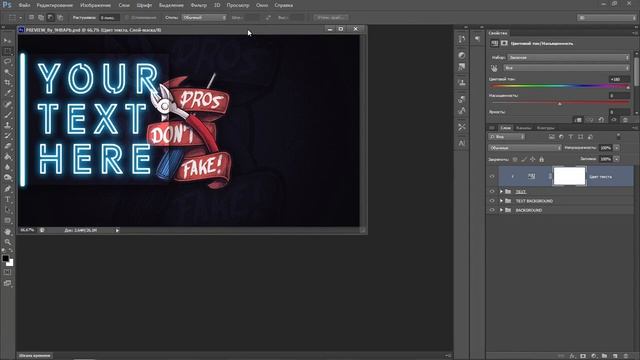This screenshot has height=360, width=640.
Task: Click the foreground color swatch
Action: (5, 258)
